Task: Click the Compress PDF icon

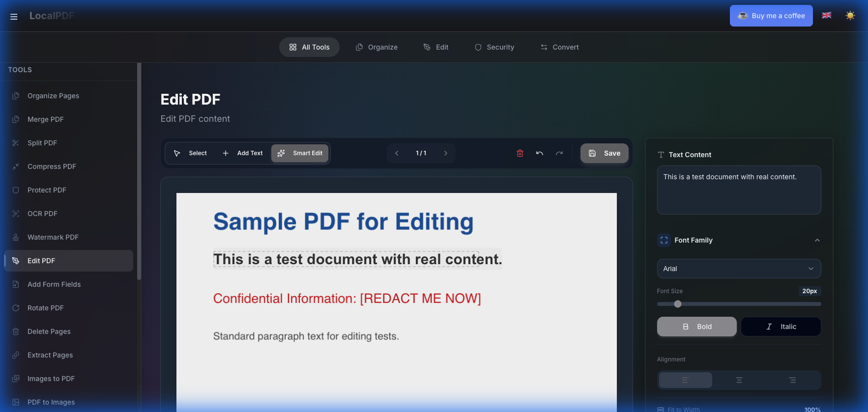Action: 16,166
